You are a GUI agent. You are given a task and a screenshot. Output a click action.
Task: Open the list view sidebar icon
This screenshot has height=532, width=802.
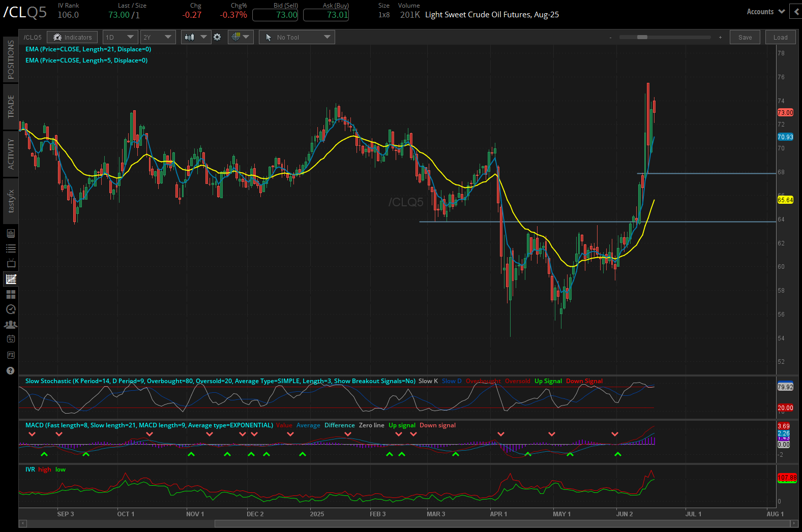pyautogui.click(x=11, y=248)
